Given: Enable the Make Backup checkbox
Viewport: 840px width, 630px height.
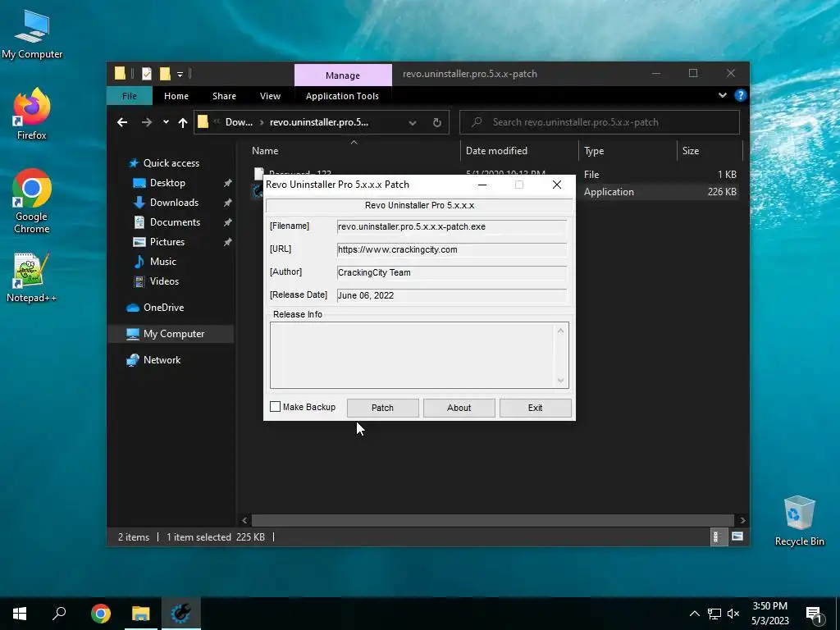Looking at the screenshot, I should (276, 407).
